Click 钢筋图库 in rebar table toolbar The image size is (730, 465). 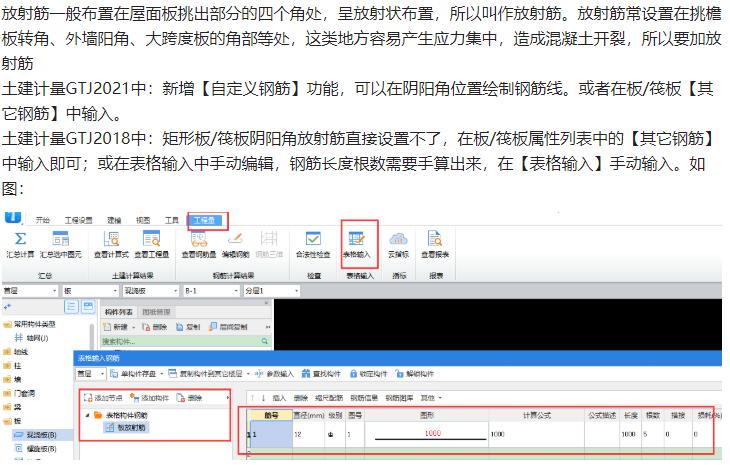click(399, 398)
